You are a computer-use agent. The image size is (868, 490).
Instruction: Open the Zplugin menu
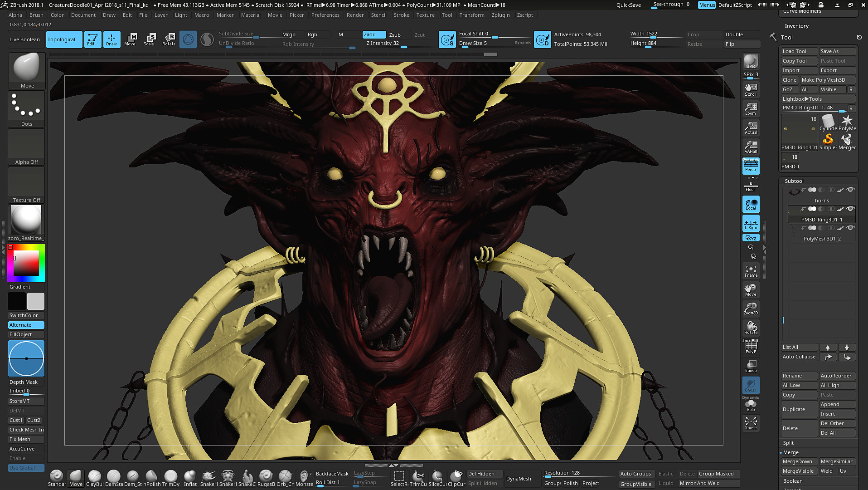click(x=500, y=15)
